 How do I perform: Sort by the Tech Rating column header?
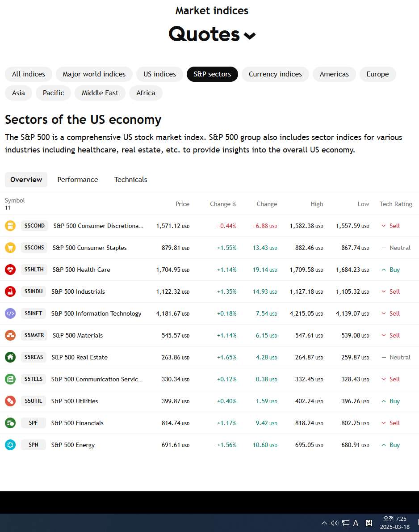point(396,204)
